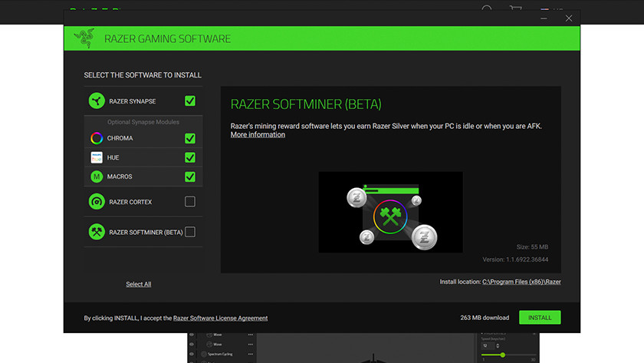644x363 pixels.
Task: Click the Razer Softminer hammers icon
Action: pyautogui.click(x=97, y=232)
